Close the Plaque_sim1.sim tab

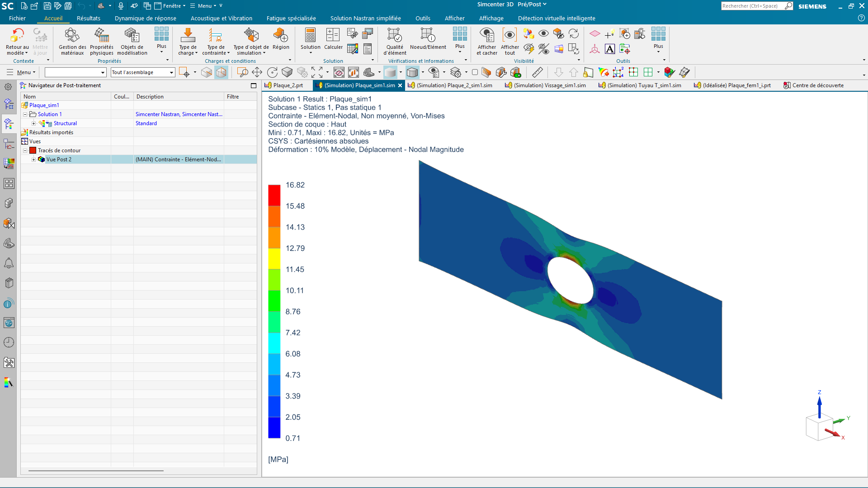400,85
